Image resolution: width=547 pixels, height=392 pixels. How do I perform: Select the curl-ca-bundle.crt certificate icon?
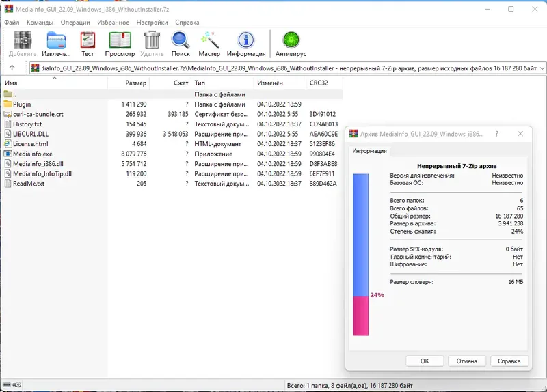pyautogui.click(x=8, y=114)
